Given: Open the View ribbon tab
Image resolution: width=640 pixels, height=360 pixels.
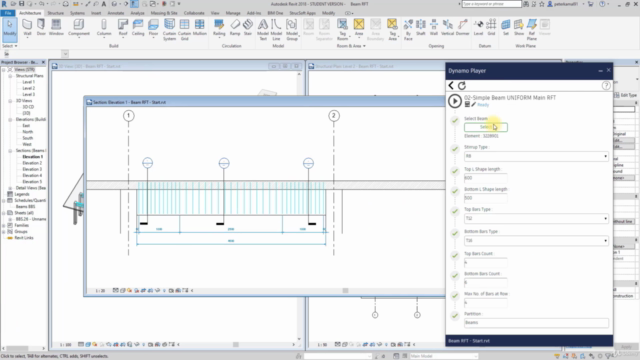Looking at the screenshot, I should (215, 13).
